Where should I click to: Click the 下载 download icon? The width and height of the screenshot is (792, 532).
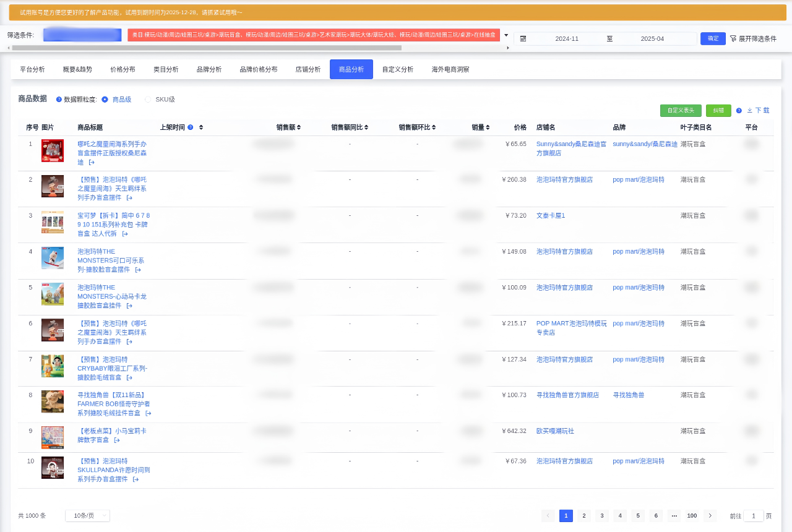coord(750,111)
